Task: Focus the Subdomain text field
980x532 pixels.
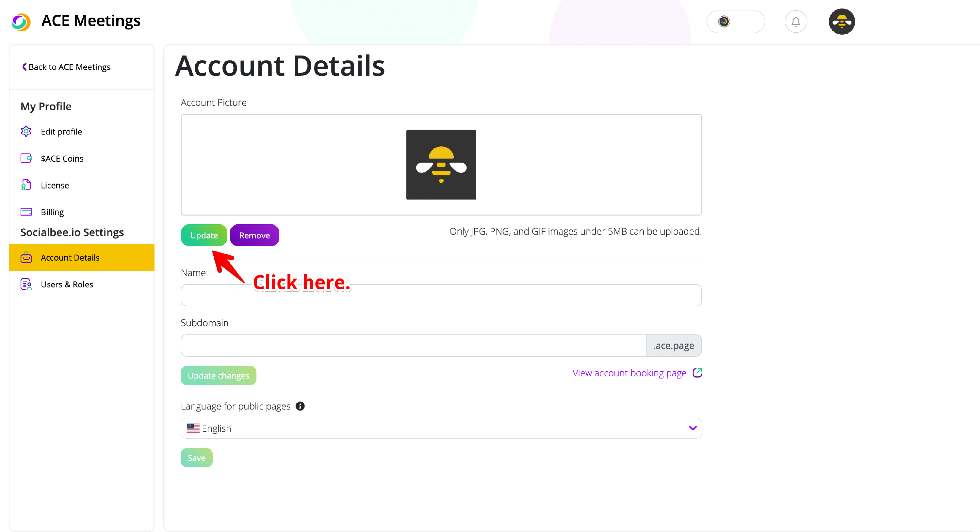Action: click(413, 345)
